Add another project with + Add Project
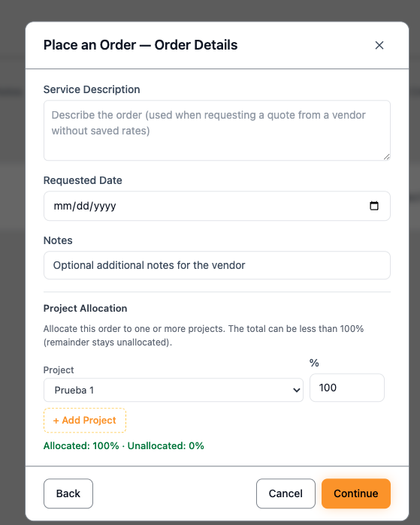 (85, 420)
